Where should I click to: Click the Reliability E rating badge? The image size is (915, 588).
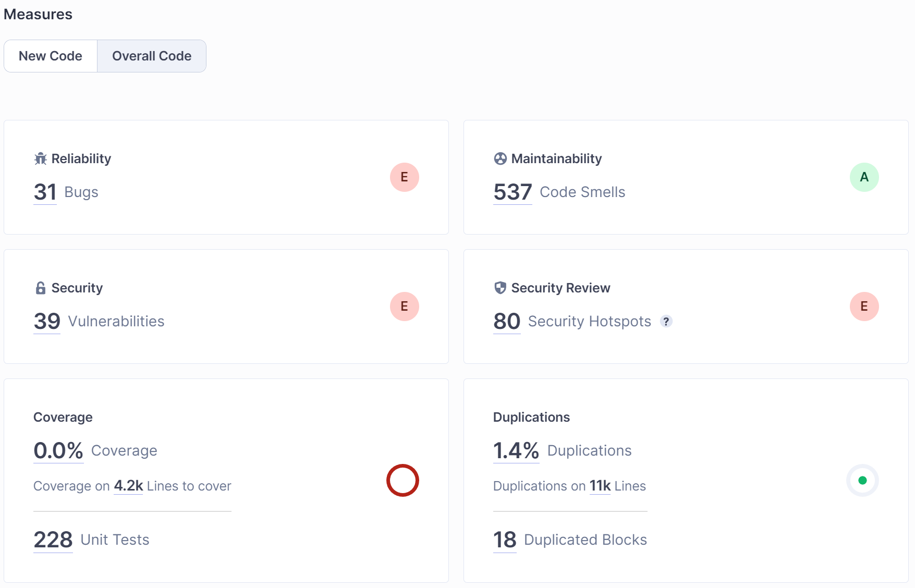[x=405, y=177]
